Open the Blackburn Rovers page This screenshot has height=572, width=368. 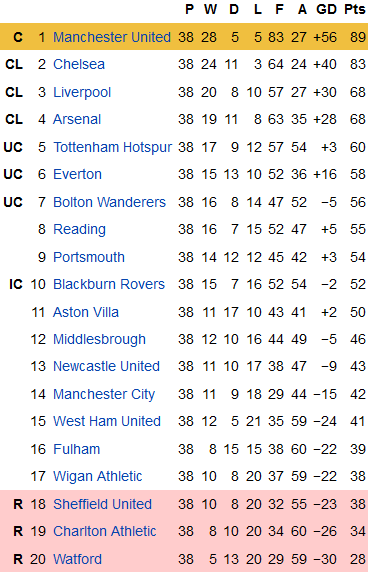(x=109, y=284)
